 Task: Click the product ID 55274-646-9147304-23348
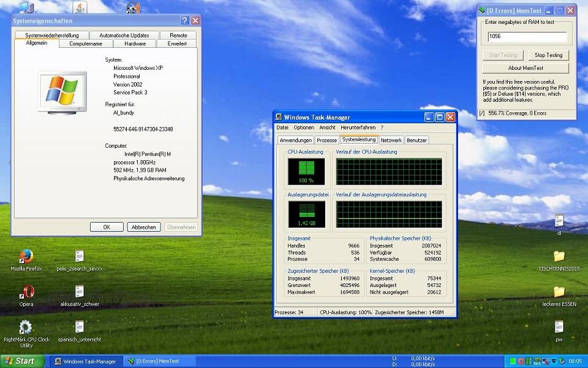143,129
